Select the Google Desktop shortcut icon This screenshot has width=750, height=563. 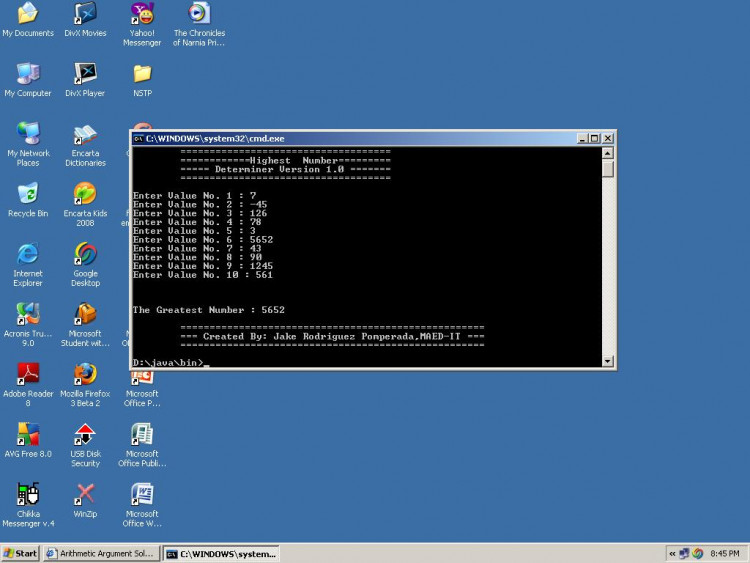coord(85,254)
